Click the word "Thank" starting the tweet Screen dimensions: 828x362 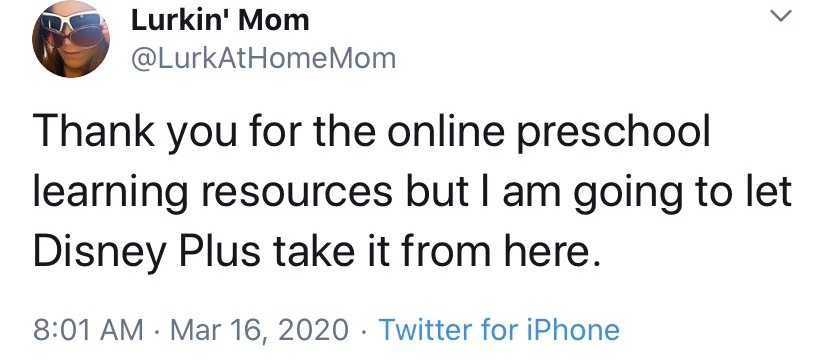(x=94, y=132)
